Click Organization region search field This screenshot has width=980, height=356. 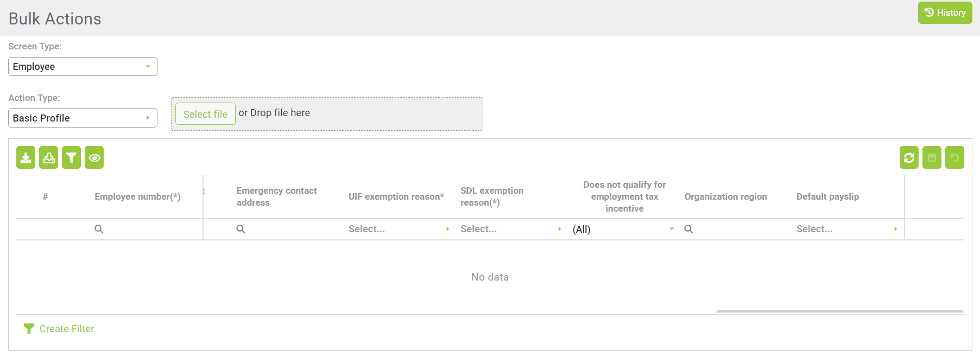point(736,229)
